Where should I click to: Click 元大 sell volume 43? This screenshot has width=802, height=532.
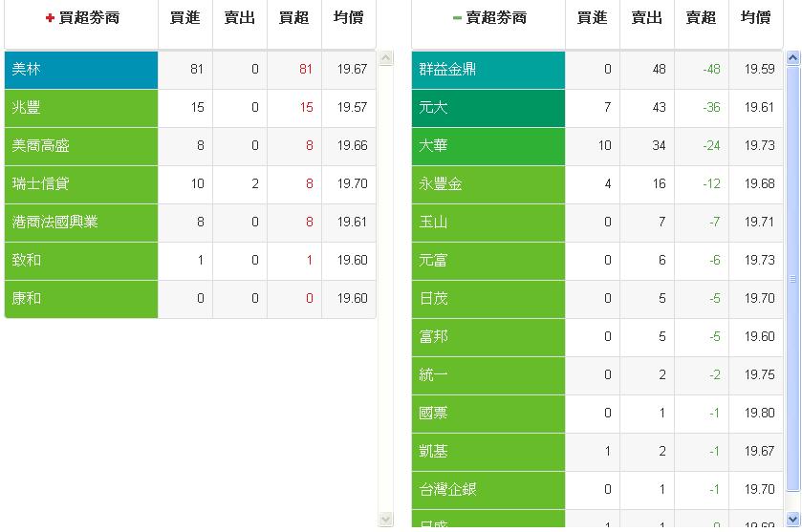point(660,107)
